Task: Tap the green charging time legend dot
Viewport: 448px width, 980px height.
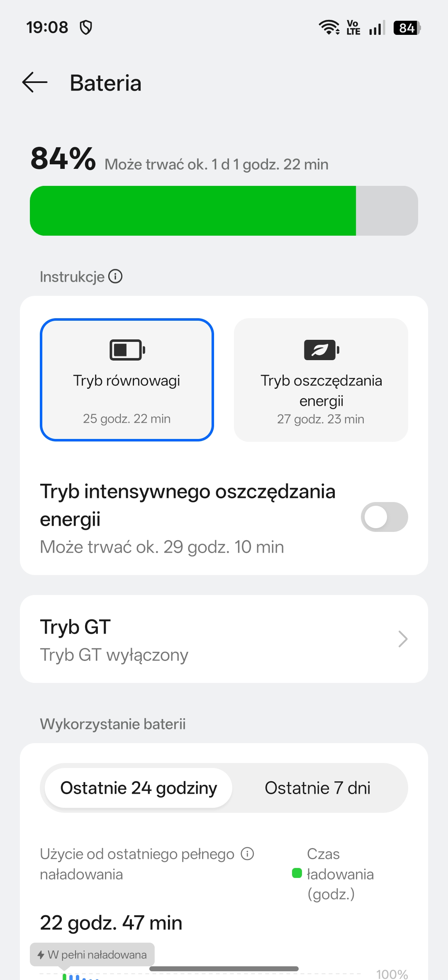Action: point(297,873)
